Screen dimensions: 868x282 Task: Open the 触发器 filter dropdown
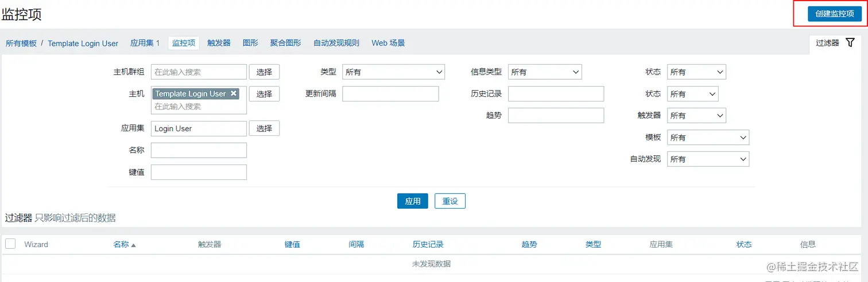pos(696,115)
